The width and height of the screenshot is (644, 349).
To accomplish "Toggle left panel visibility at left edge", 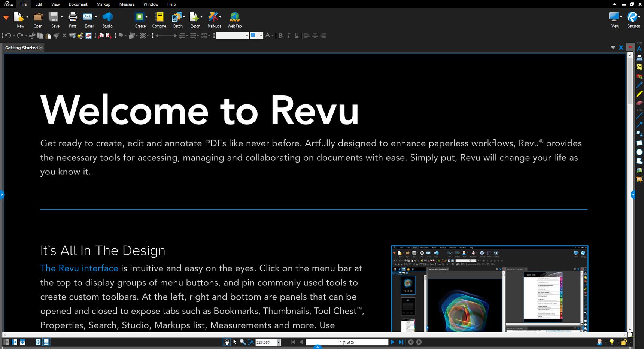I will [2, 194].
